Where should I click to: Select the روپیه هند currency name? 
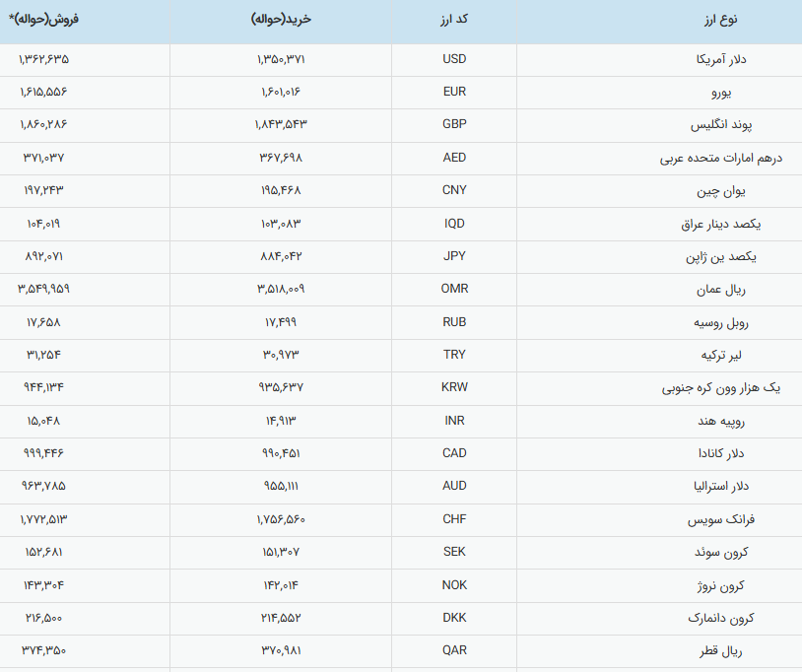click(751, 421)
